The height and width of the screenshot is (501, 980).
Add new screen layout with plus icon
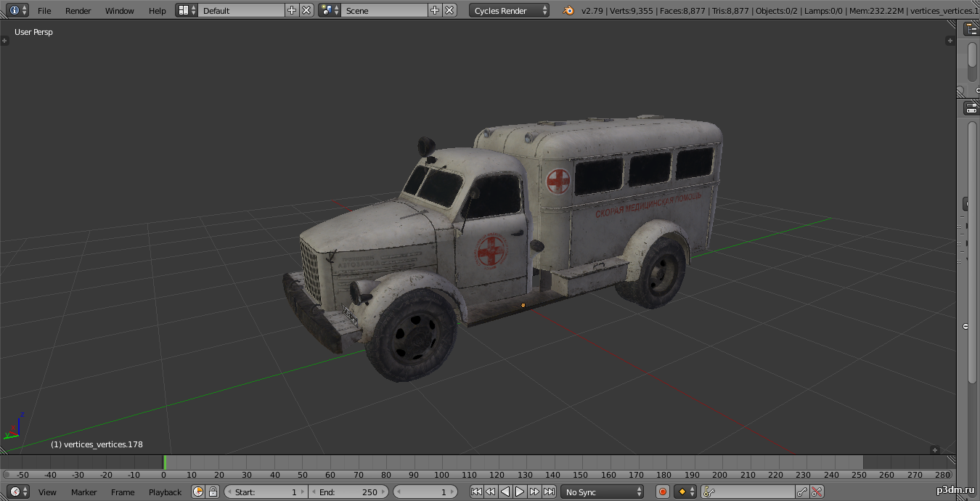[x=292, y=10]
